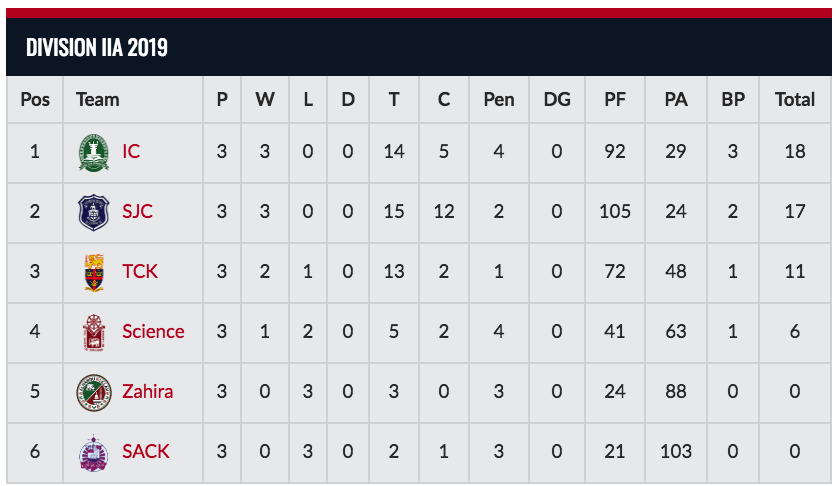Image resolution: width=836 pixels, height=486 pixels.
Task: Click the Team column header
Action: click(98, 100)
